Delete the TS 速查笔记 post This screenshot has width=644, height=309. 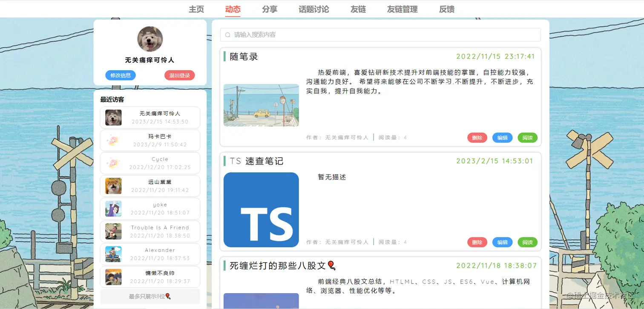point(477,242)
